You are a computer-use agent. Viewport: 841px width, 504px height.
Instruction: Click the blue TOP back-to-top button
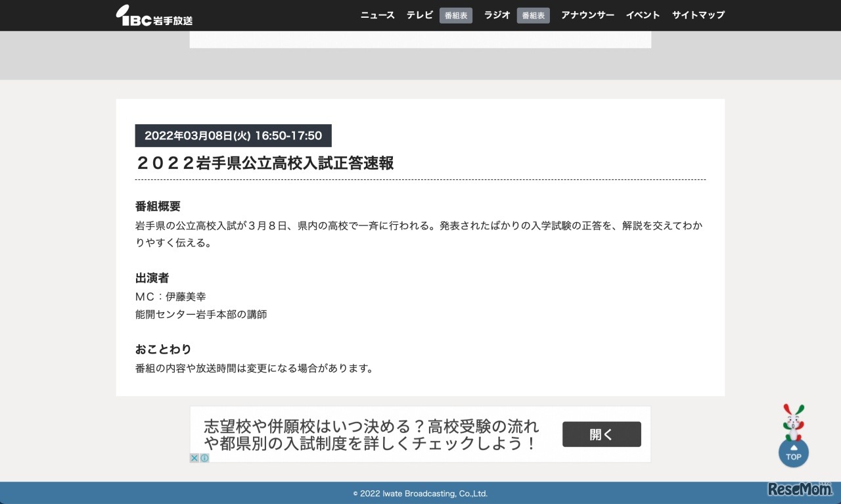[x=794, y=453]
